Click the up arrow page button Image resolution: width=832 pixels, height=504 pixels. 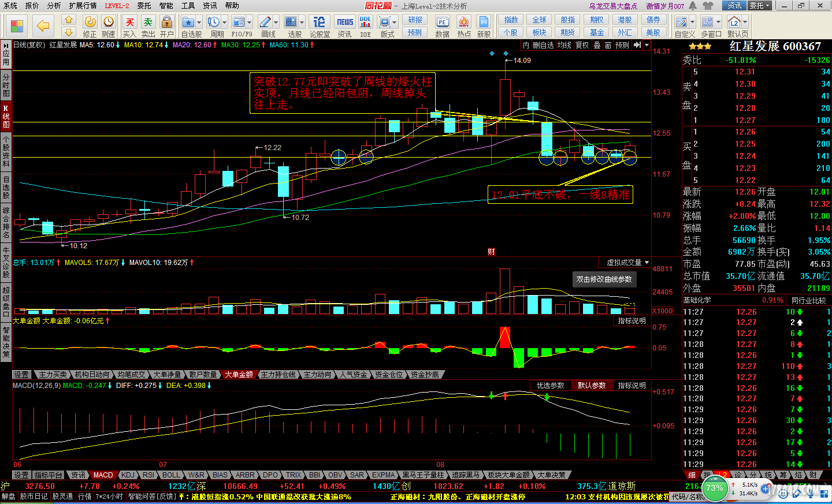[69, 20]
